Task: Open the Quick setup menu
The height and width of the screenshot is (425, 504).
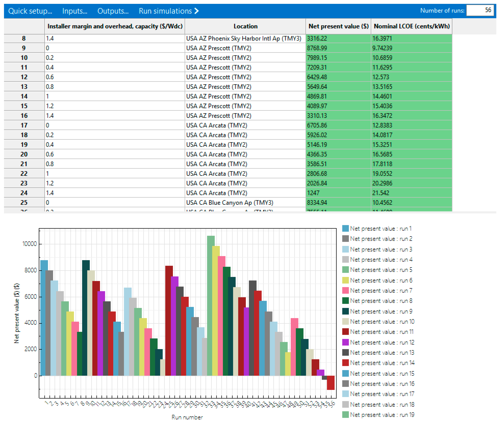Action: (30, 11)
